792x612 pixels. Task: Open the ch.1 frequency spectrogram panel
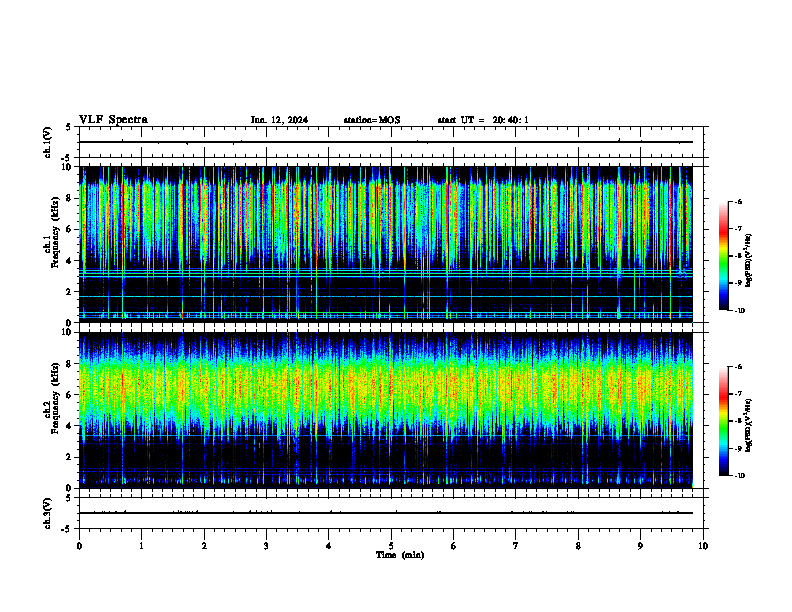tap(386, 244)
